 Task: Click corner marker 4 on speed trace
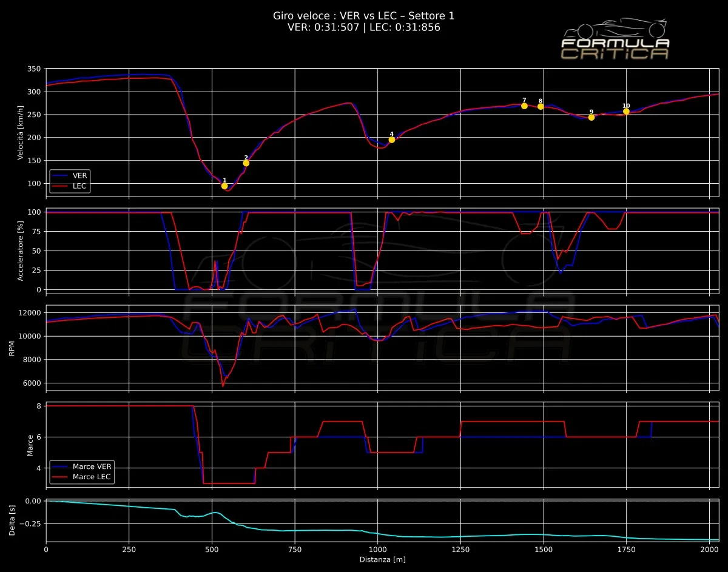[x=392, y=140]
